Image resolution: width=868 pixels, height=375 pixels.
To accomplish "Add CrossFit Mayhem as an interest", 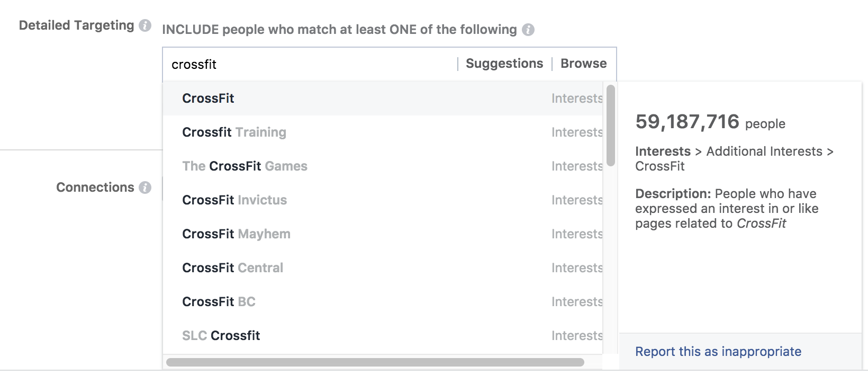I will (236, 234).
